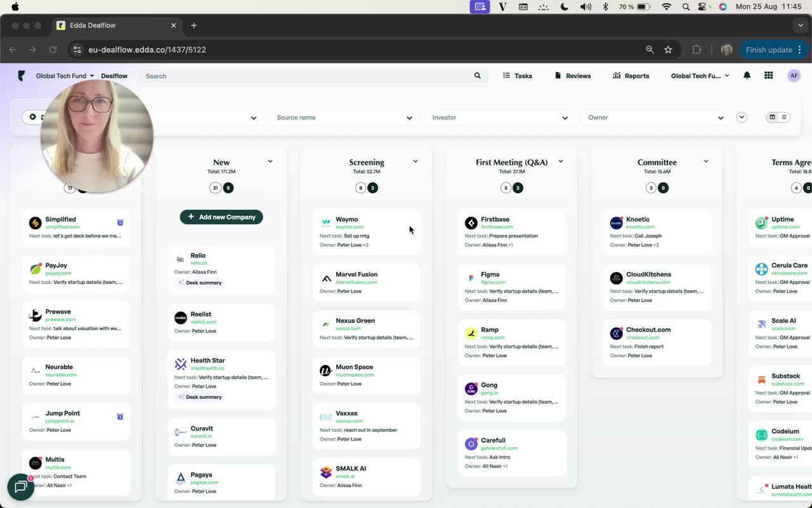Screen dimensions: 812x508
Task: Open the firstbase.com link
Action: [x=498, y=227]
